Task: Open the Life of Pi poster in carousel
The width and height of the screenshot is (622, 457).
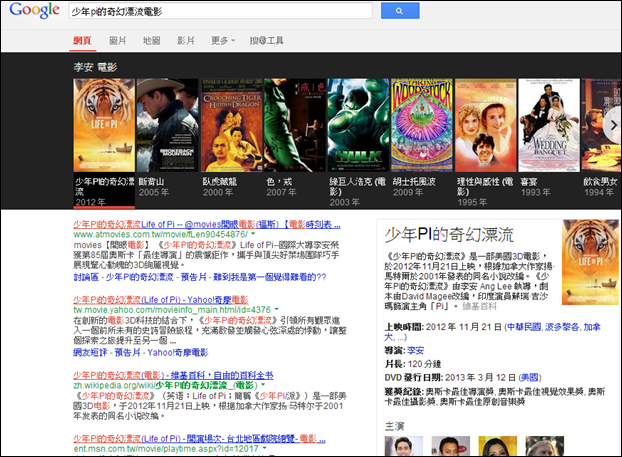Action: 104,125
